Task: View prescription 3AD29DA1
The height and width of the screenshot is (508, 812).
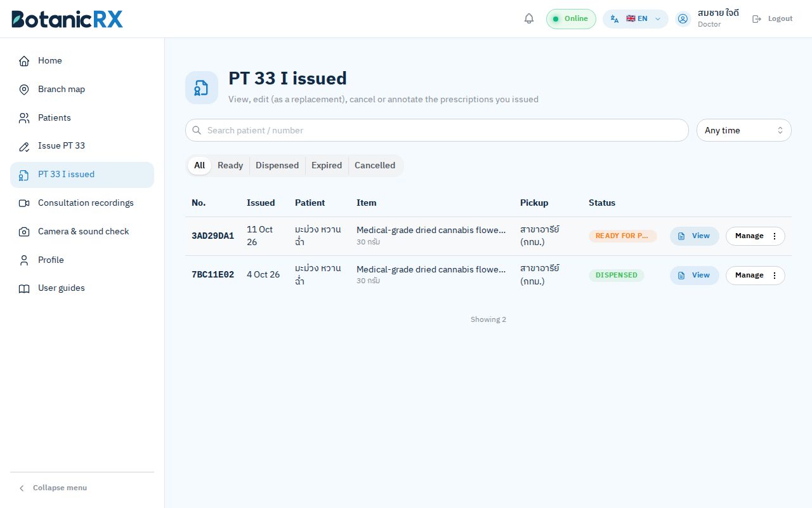Action: tap(695, 236)
